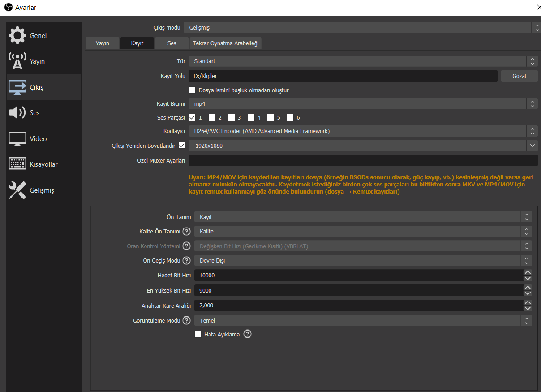
Task: Toggle 'Dosya ismini boşluk olmadan oluştur' checkbox
Action: point(192,90)
